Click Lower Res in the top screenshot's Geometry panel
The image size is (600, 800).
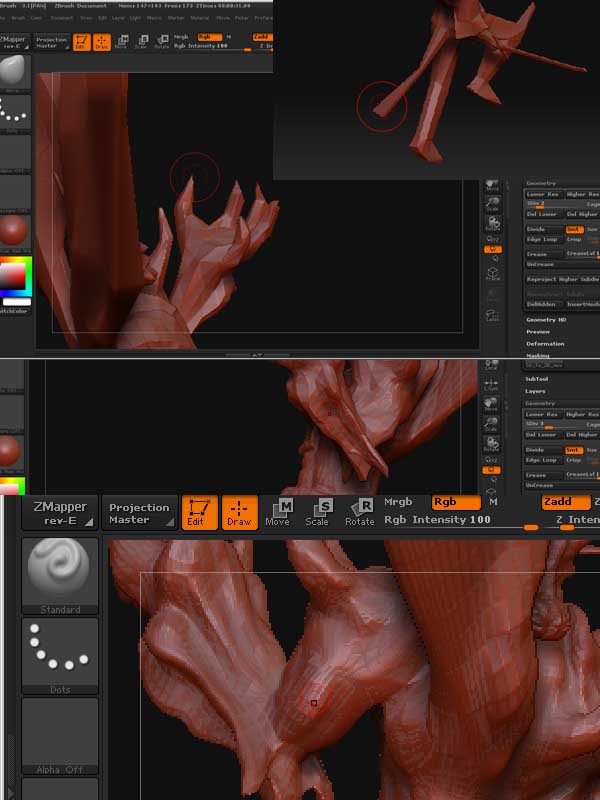click(543, 194)
